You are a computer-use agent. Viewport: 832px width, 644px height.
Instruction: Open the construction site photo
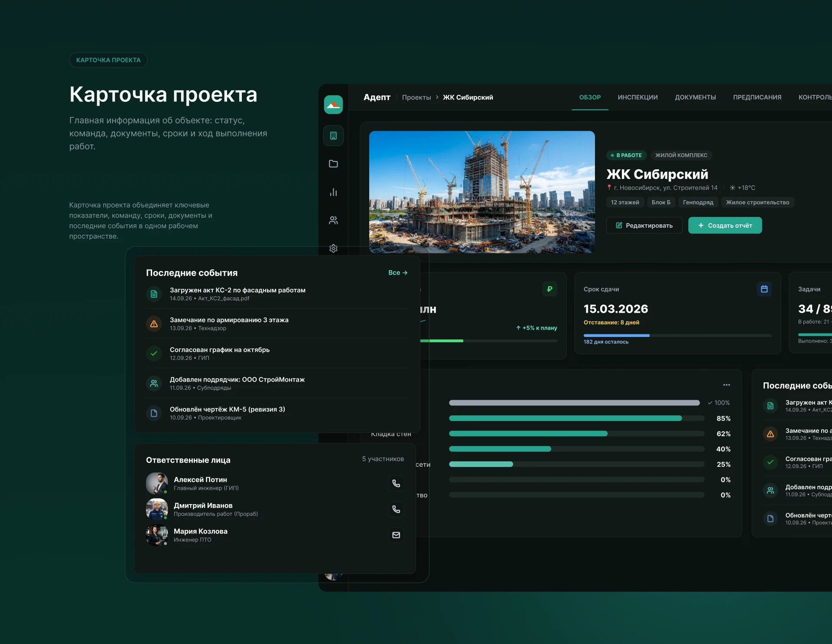482,192
